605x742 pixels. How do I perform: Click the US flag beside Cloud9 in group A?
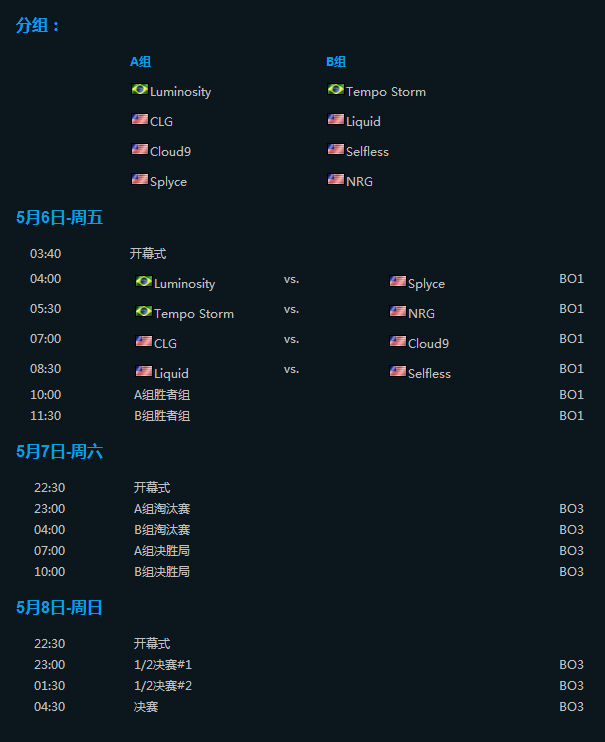[140, 150]
